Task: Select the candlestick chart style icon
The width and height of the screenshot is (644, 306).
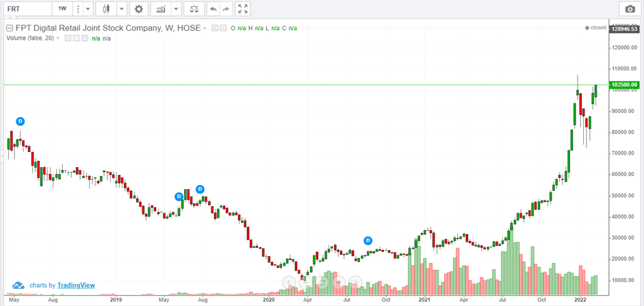Action: pyautogui.click(x=107, y=9)
